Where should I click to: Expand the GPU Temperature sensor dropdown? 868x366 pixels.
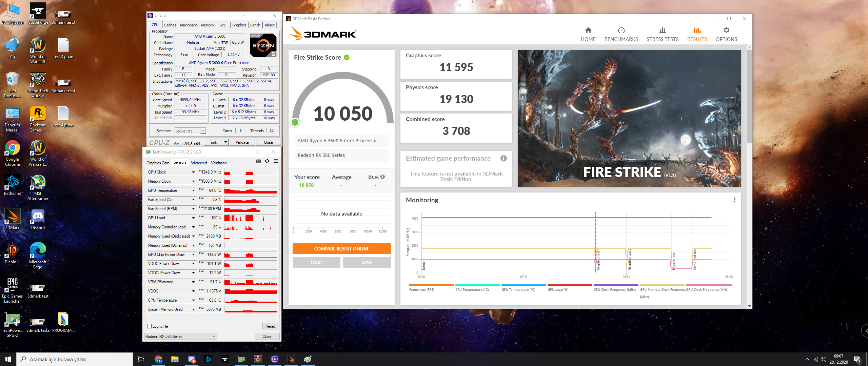[193, 190]
